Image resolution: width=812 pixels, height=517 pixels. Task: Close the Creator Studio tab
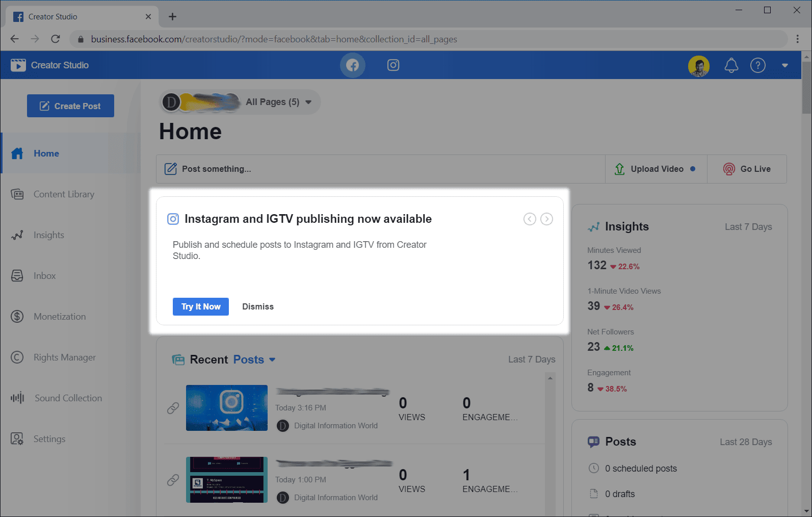point(148,17)
